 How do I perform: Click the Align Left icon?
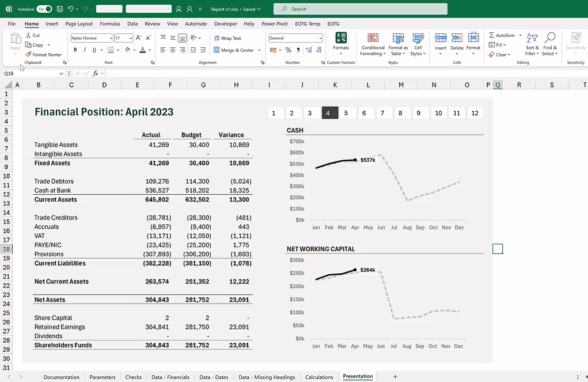coord(163,50)
